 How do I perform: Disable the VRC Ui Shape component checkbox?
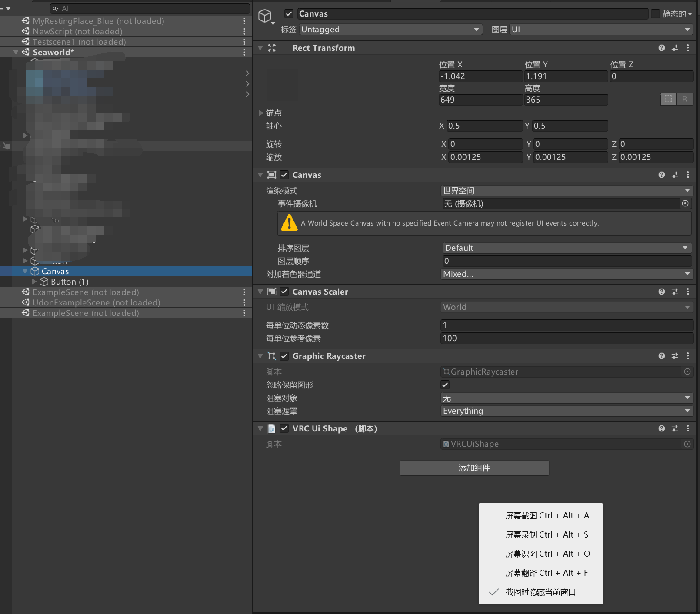(x=284, y=428)
